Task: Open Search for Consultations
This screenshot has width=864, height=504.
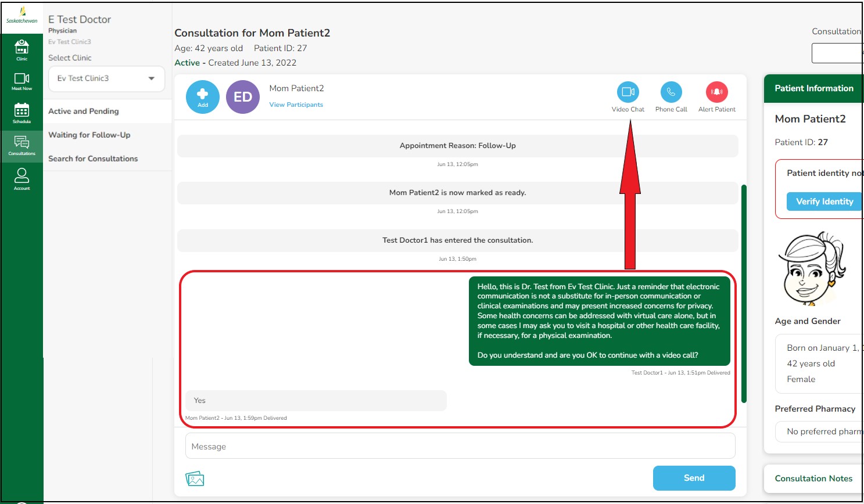Action: (93, 159)
